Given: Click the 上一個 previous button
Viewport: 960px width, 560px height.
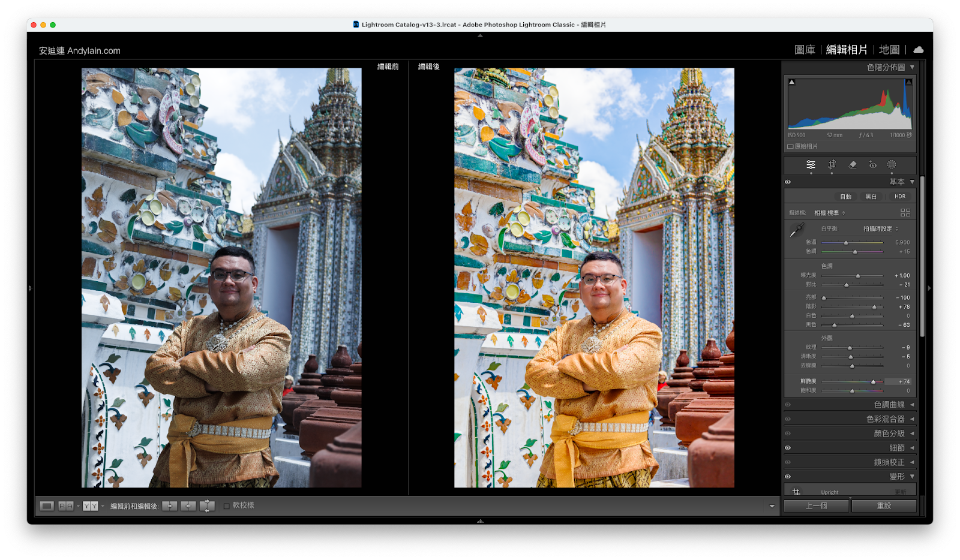Looking at the screenshot, I should click(x=816, y=506).
